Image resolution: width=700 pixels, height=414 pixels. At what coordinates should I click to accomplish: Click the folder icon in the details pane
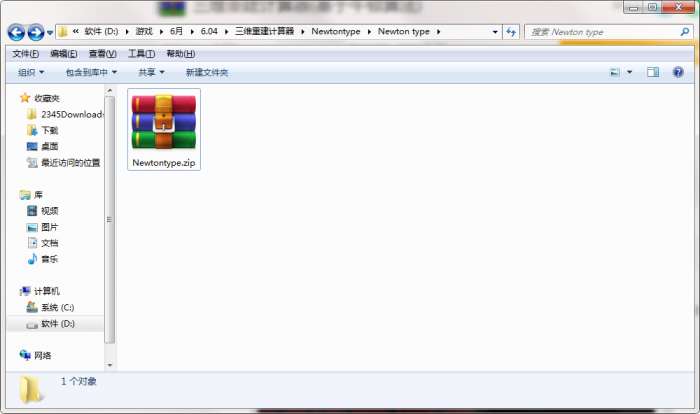click(x=31, y=389)
